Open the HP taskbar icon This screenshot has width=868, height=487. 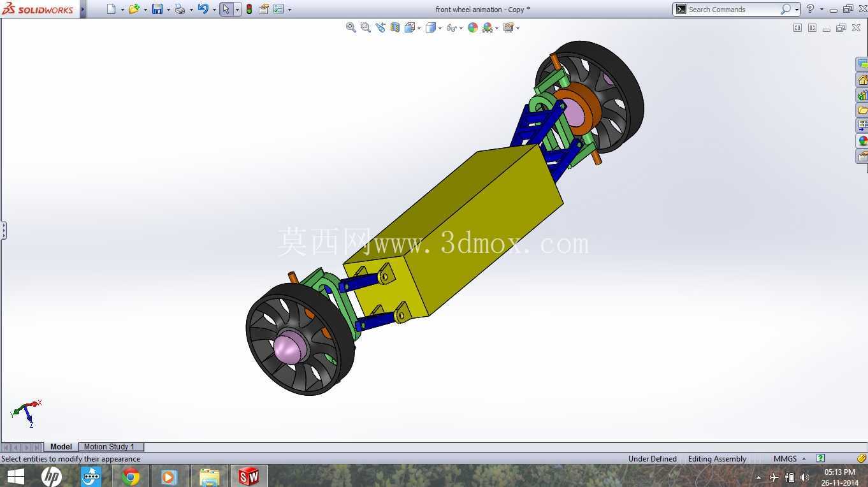click(x=52, y=477)
